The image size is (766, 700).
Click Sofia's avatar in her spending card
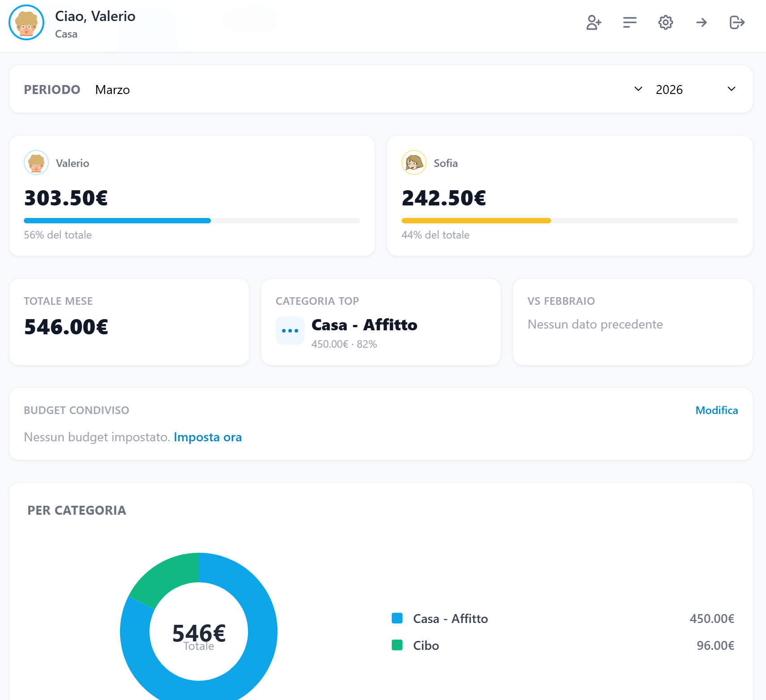(414, 162)
